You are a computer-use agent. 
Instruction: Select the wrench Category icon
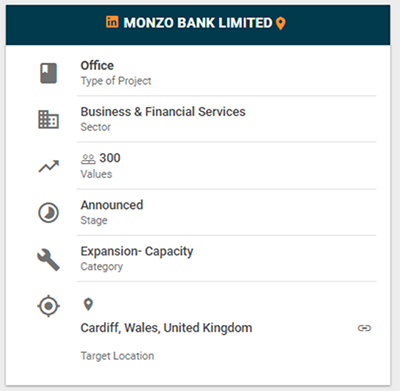[x=49, y=259]
